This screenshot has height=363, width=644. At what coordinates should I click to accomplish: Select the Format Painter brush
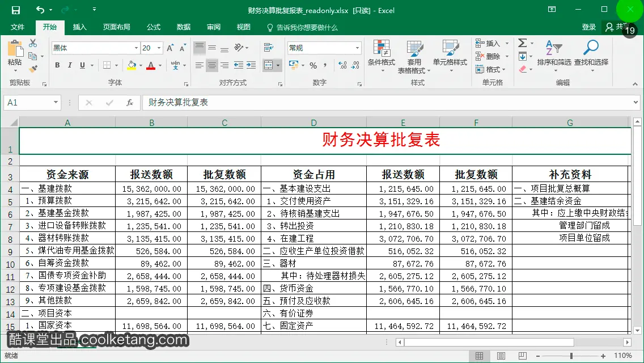point(33,69)
